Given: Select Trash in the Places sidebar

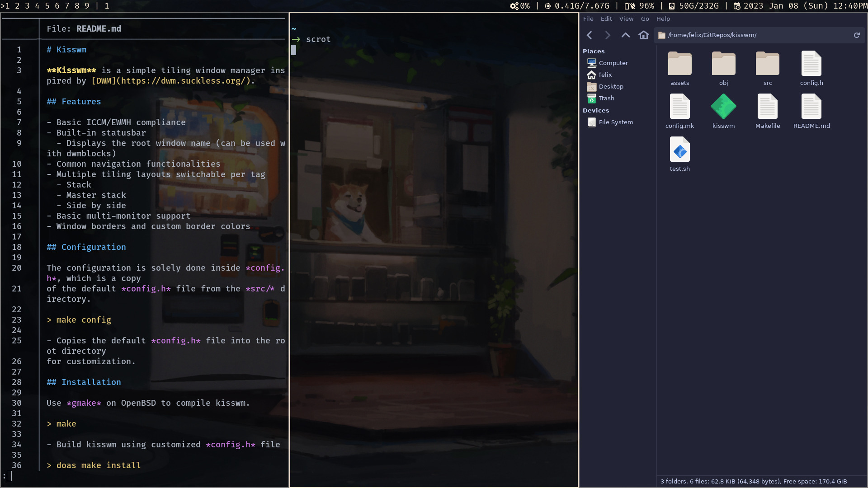Looking at the screenshot, I should (606, 99).
